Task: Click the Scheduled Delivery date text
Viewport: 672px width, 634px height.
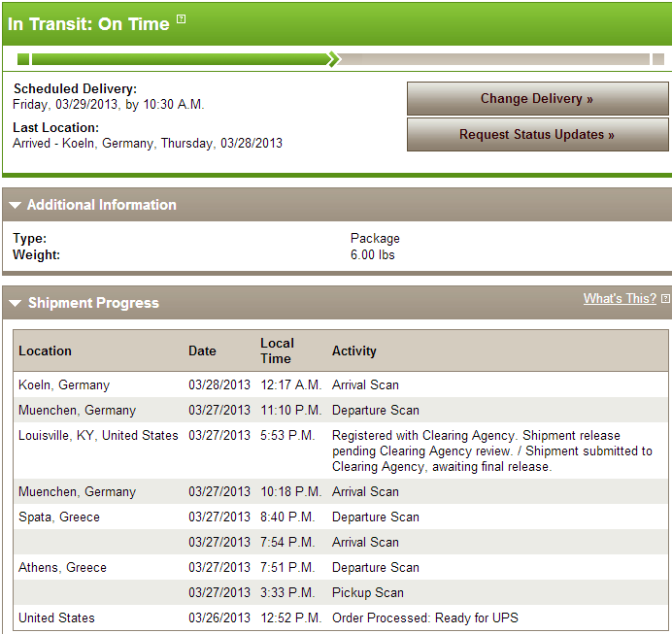Action: (x=109, y=105)
